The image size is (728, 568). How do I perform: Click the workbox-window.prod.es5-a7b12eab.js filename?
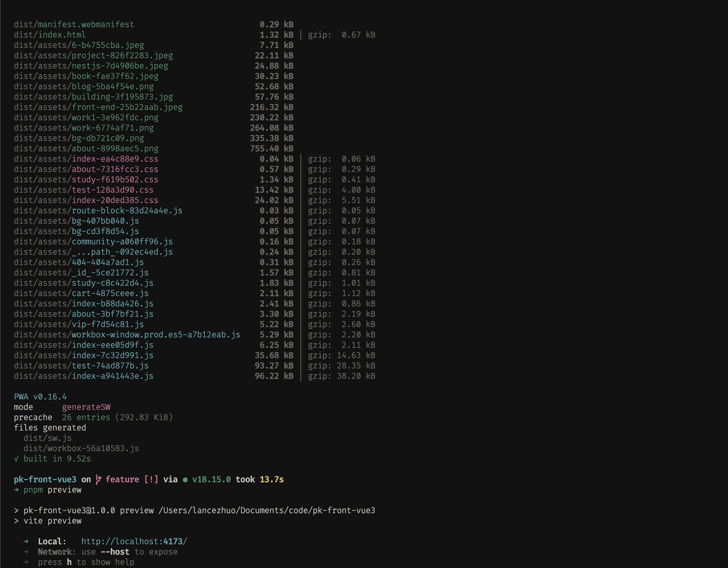pyautogui.click(x=156, y=335)
